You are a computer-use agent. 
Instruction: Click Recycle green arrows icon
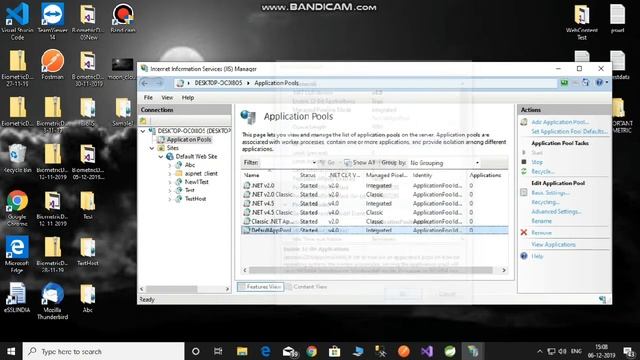(524, 171)
